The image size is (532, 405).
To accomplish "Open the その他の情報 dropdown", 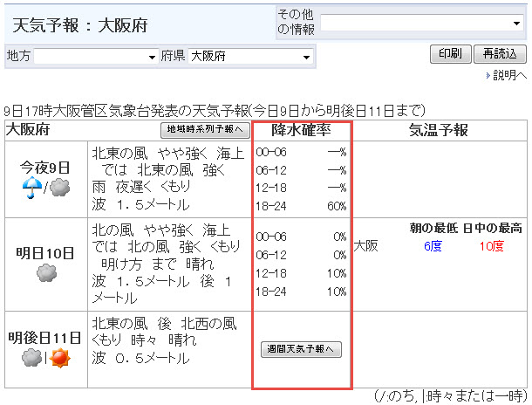I will click(422, 23).
